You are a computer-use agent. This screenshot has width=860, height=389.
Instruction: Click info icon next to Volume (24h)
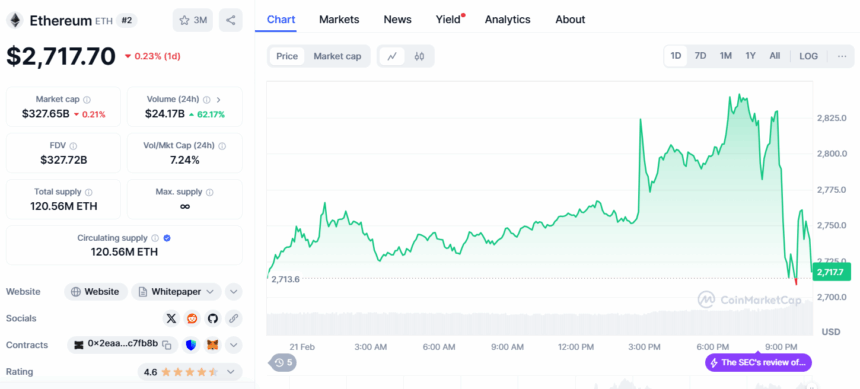(x=206, y=100)
